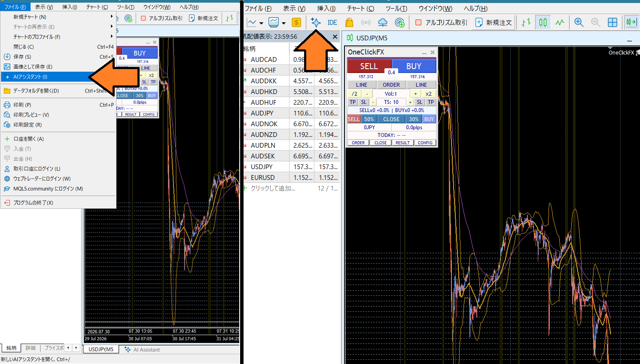Open the Market shopping bag icon
This screenshot has height=364, width=640.
pos(349,22)
